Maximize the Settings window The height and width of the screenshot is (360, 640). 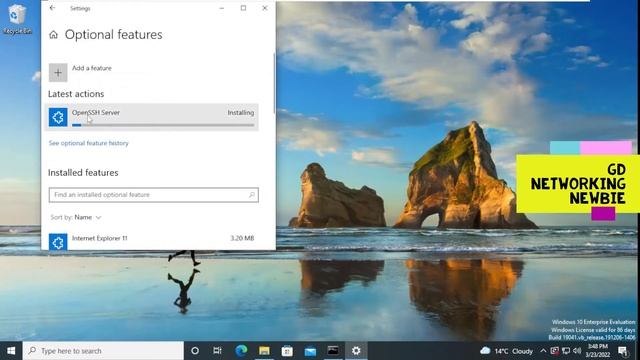tap(243, 8)
